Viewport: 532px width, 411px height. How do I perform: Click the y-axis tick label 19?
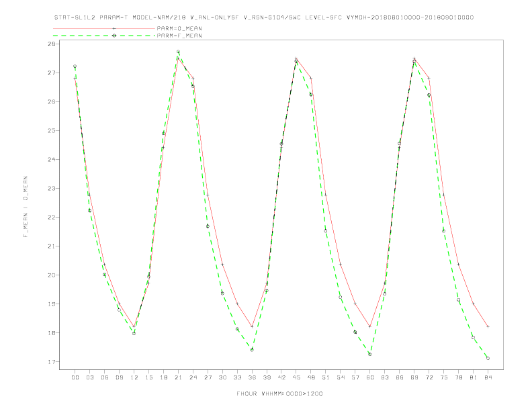click(x=52, y=304)
